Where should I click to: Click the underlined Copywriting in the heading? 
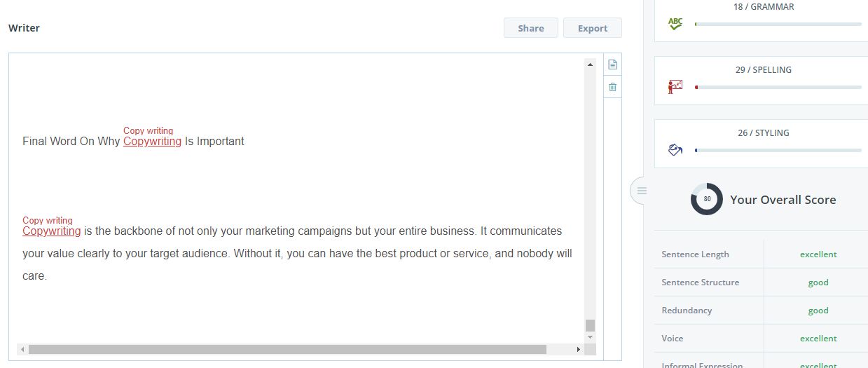pyautogui.click(x=152, y=142)
